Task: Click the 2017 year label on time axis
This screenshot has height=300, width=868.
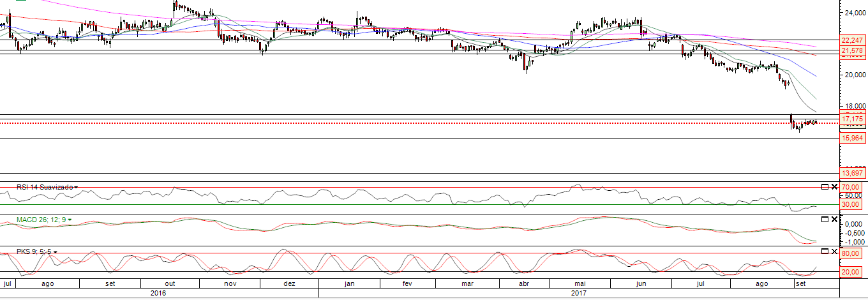Action: click(x=580, y=293)
